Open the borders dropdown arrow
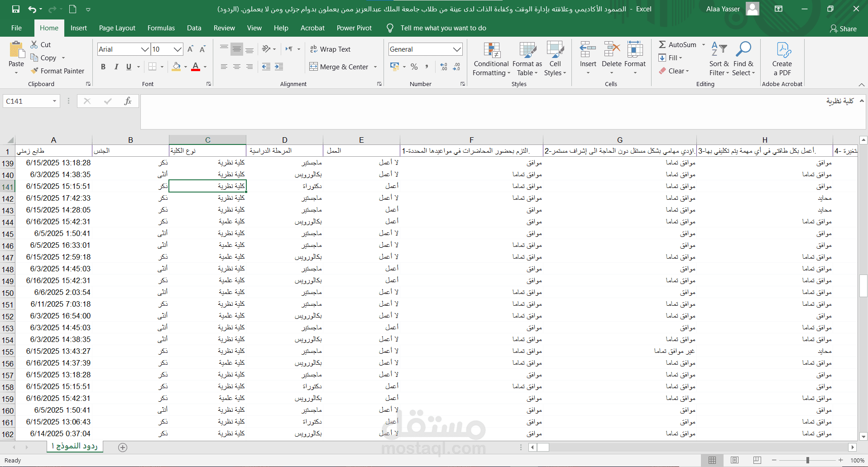 coord(162,67)
